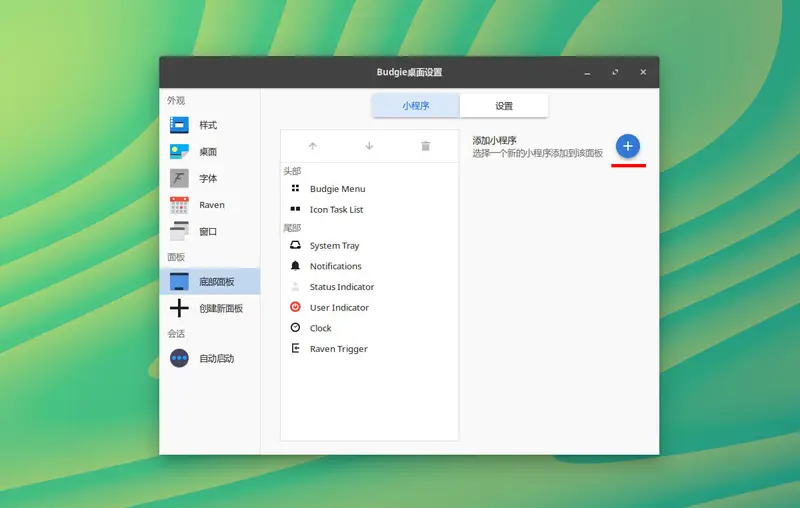Click 创建新面板 to create panel

[x=220, y=308]
